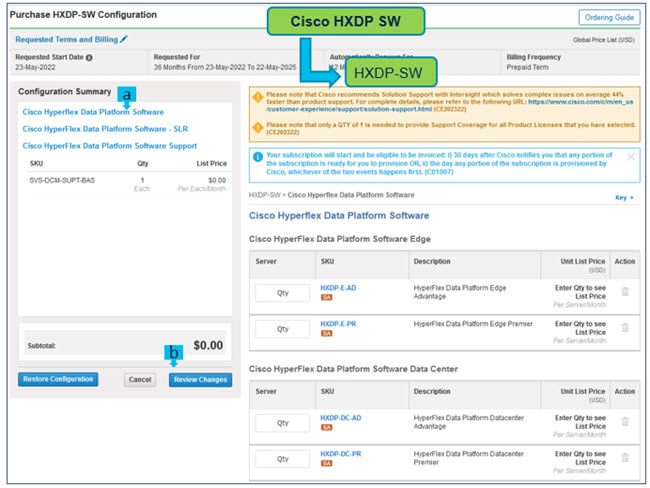
Task: Cancel the configuration
Action: (x=140, y=379)
